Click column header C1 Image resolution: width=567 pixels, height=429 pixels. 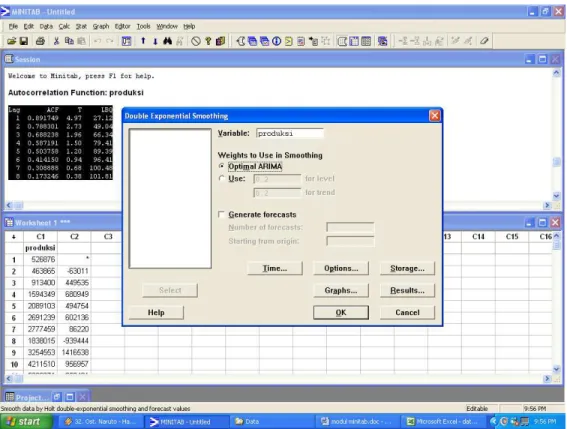(40, 237)
